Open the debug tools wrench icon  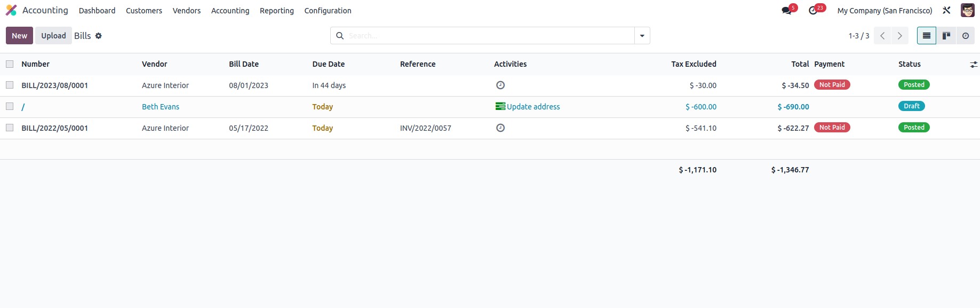point(946,10)
